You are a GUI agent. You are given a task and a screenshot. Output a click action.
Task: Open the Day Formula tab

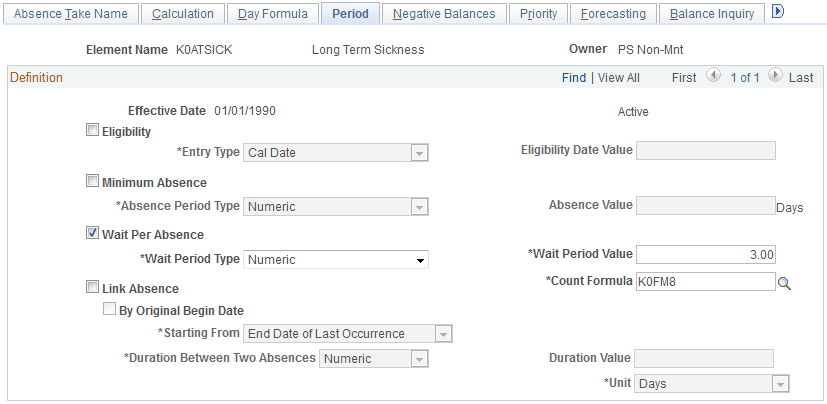(x=273, y=14)
